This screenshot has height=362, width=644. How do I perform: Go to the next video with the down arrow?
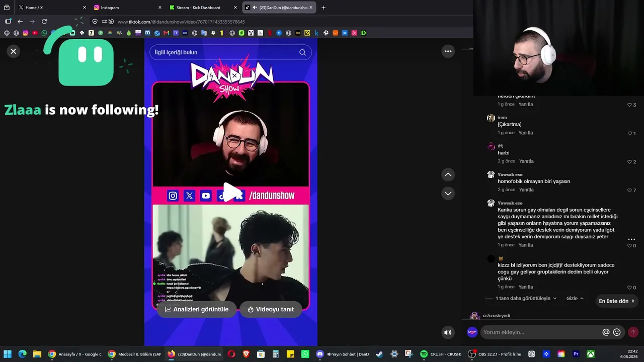(x=448, y=194)
